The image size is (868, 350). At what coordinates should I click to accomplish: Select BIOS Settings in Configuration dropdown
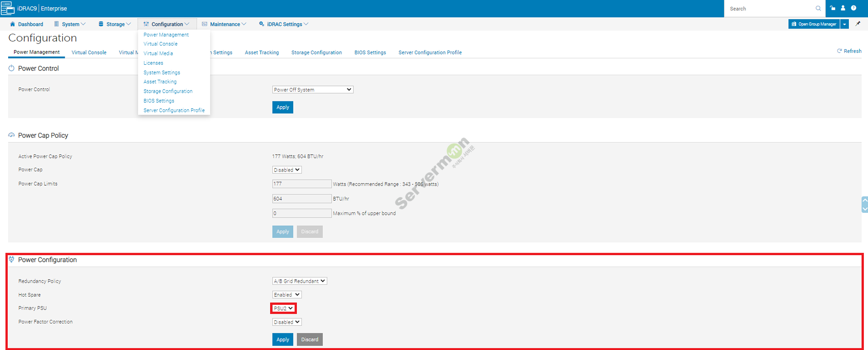tap(159, 101)
